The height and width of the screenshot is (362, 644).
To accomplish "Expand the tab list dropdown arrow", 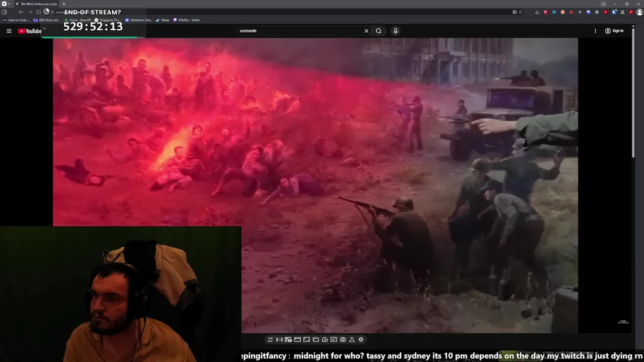I will 603,4.
